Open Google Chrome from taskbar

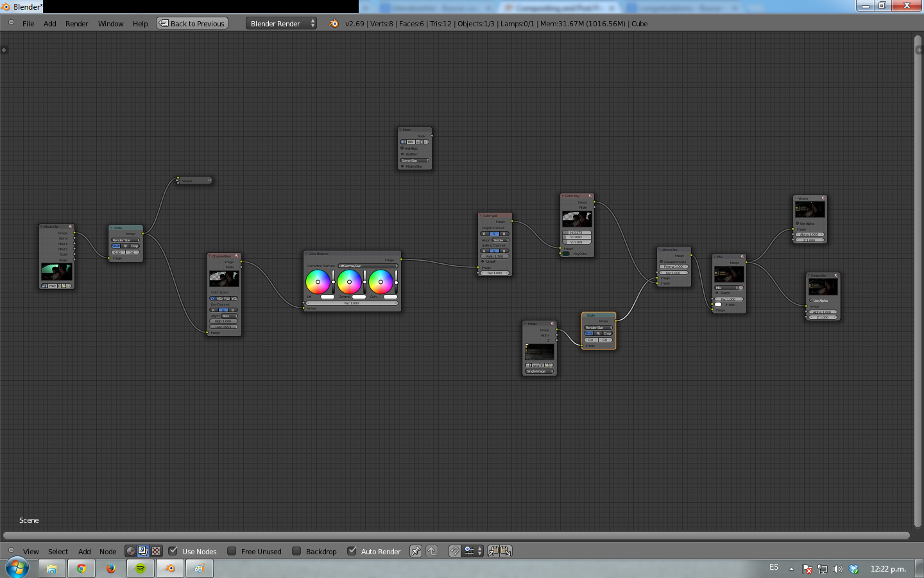[x=81, y=568]
